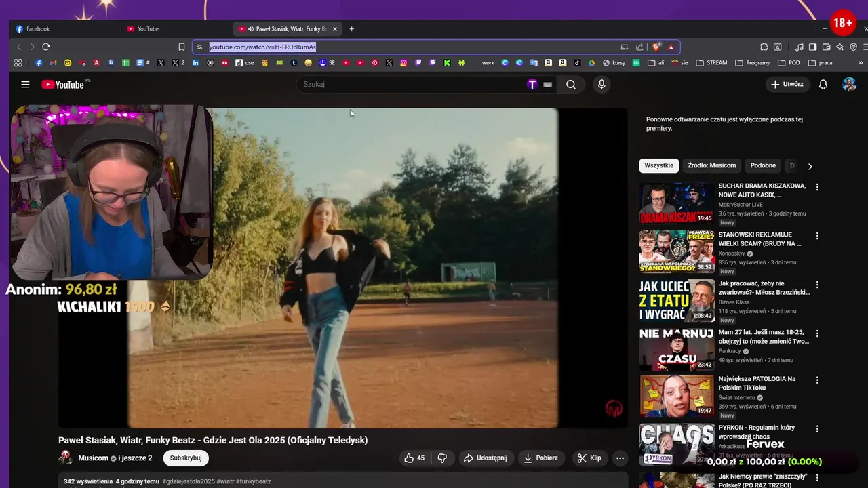Open the Facebook bookmark icon
This screenshot has width=868, height=488.
tap(39, 63)
